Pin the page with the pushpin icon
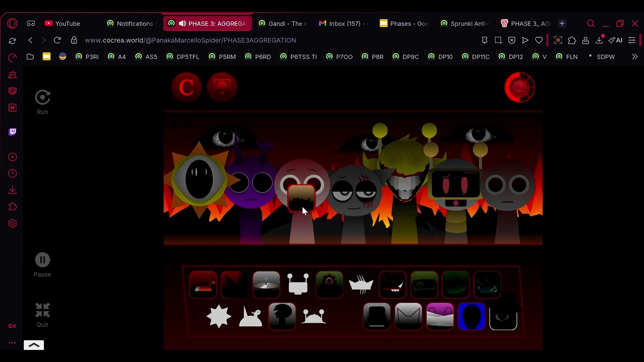 pos(485,40)
